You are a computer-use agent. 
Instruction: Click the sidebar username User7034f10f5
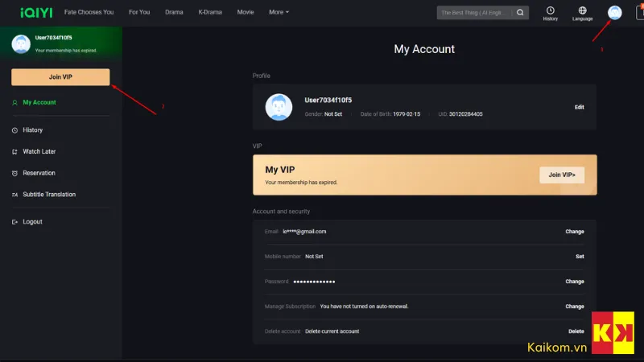coord(53,38)
